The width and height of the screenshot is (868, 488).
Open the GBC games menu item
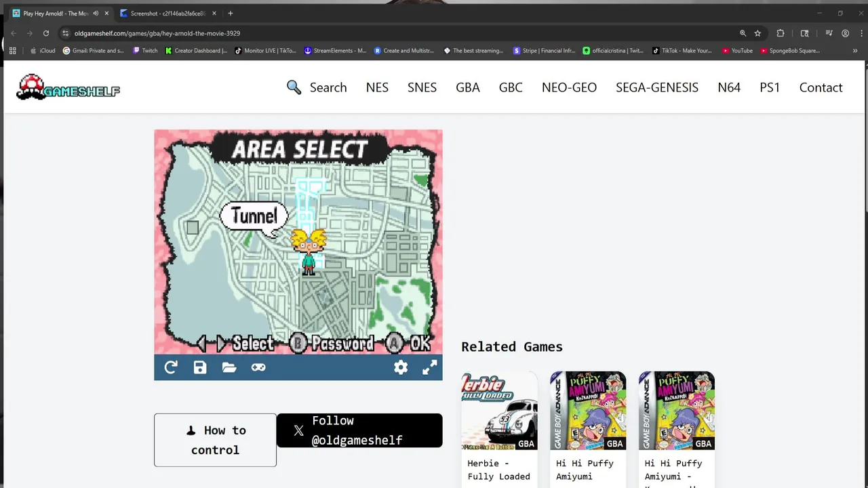point(511,87)
